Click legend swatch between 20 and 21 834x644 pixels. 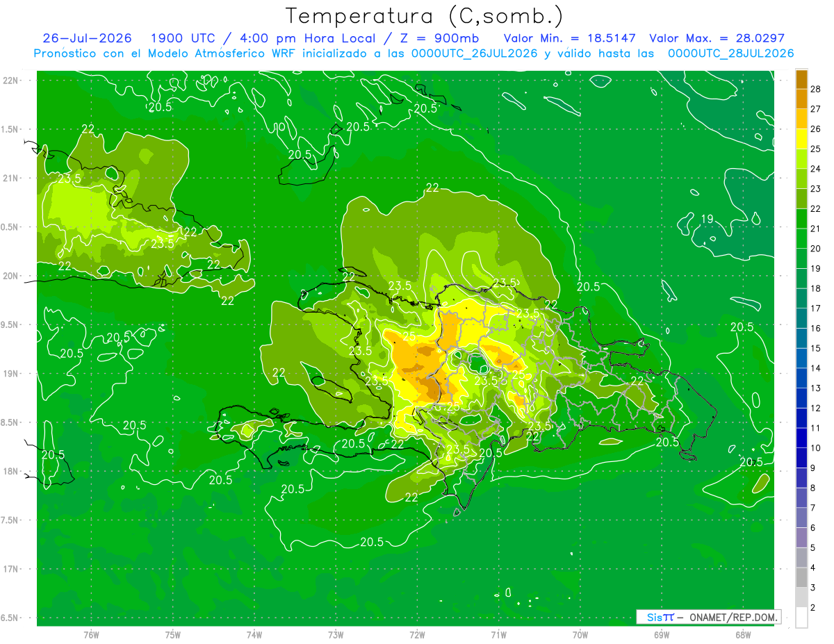[x=801, y=238]
